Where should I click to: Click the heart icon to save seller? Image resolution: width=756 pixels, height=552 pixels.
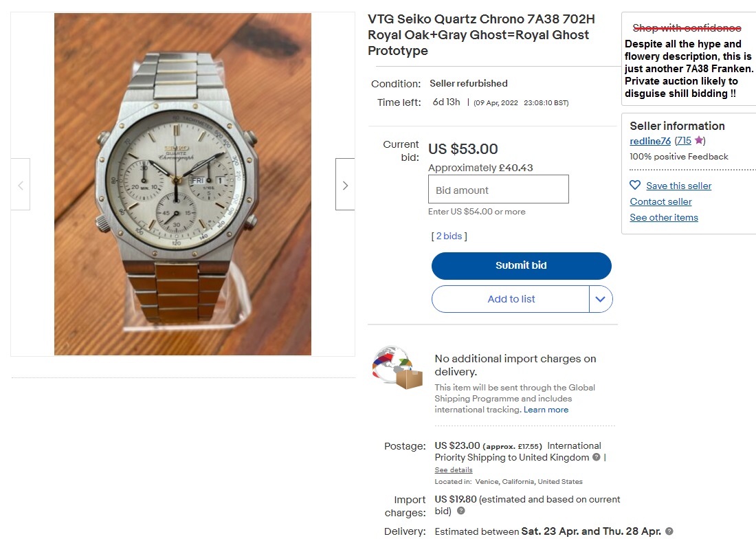pos(634,185)
